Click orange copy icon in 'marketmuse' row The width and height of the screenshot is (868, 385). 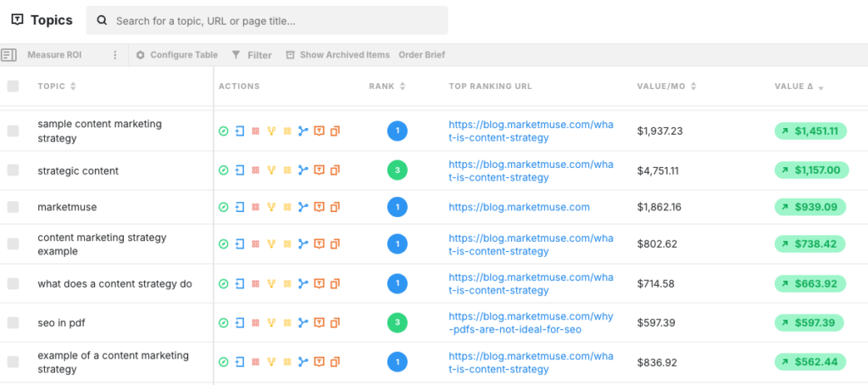pos(335,207)
